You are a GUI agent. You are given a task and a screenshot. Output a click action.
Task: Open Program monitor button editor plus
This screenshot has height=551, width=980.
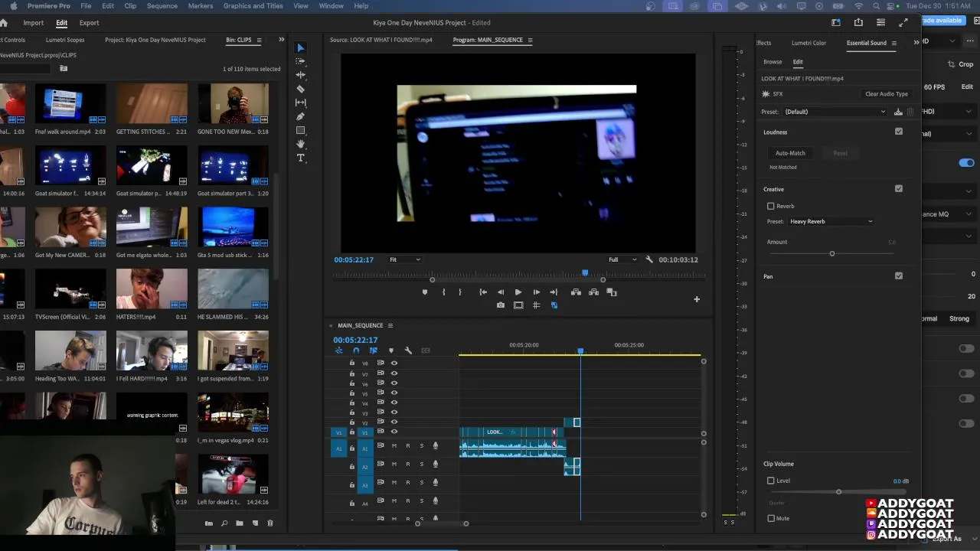point(697,299)
